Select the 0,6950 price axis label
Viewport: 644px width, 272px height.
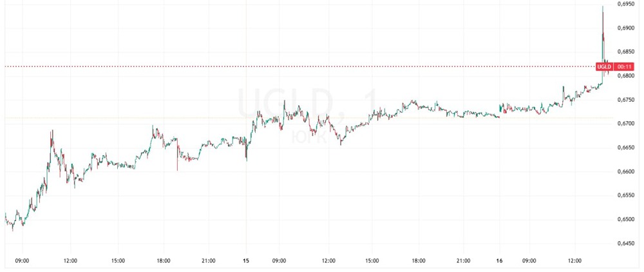626,4
